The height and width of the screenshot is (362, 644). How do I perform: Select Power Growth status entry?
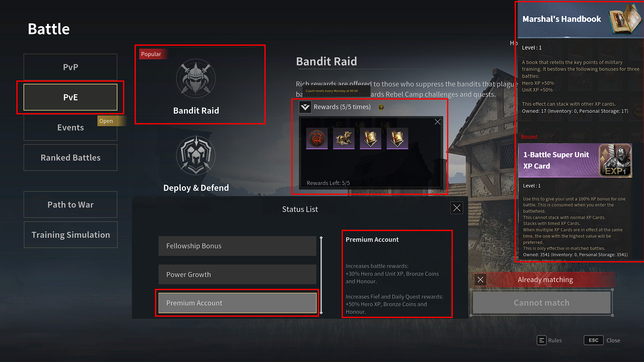[x=237, y=274]
